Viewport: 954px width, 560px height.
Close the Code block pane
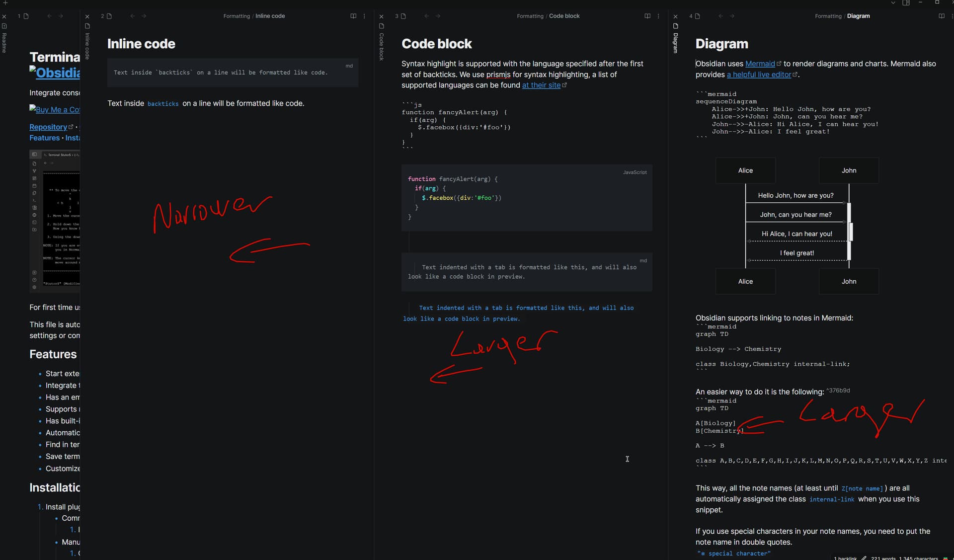382,16
